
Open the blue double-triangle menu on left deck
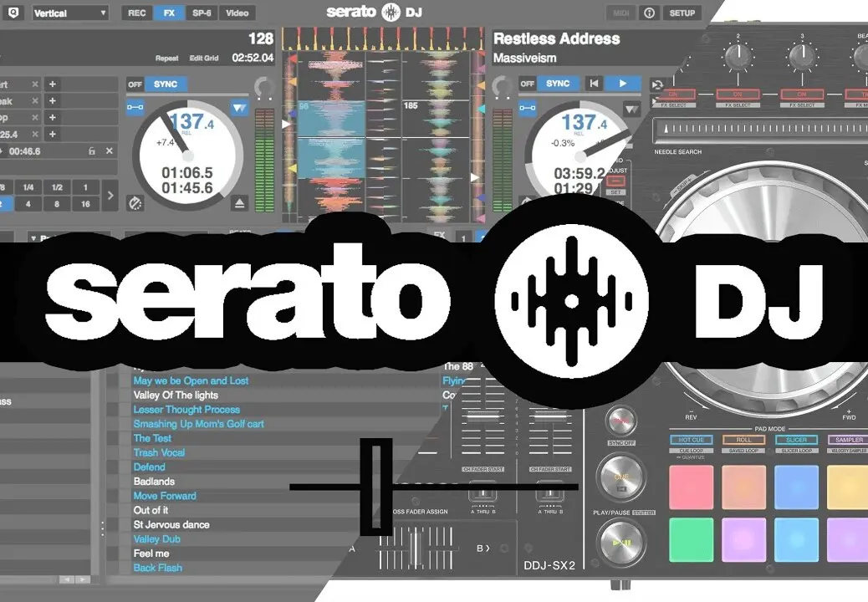point(240,107)
